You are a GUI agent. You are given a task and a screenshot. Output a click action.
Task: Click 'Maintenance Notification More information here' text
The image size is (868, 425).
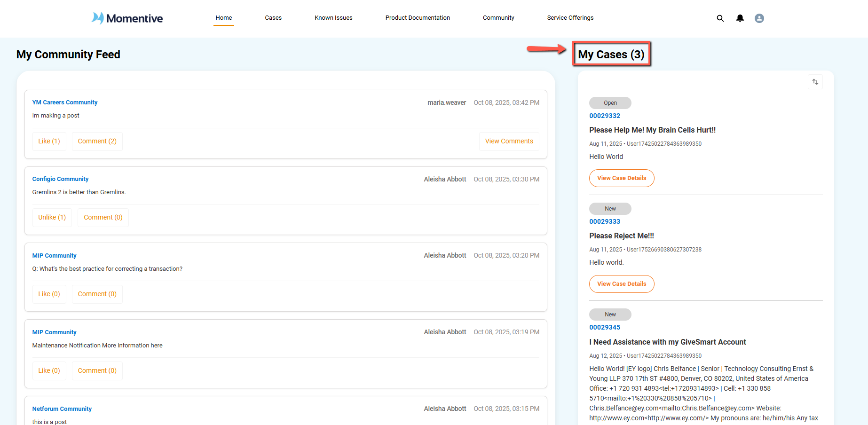97,346
